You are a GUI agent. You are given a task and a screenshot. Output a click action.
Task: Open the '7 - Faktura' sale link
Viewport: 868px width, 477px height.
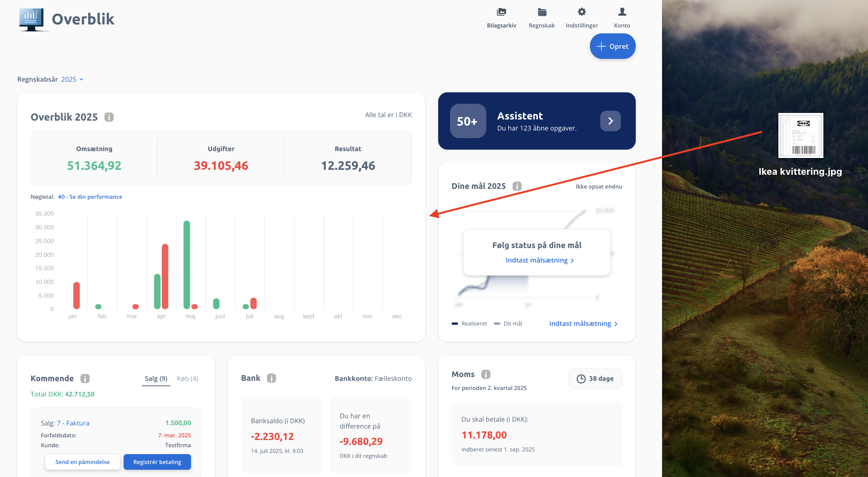click(x=73, y=423)
